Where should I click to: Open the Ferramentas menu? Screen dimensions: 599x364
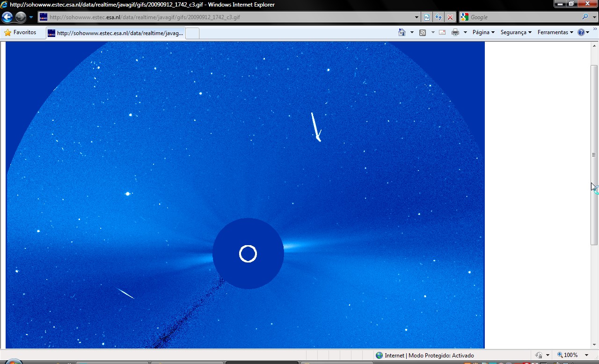point(555,32)
